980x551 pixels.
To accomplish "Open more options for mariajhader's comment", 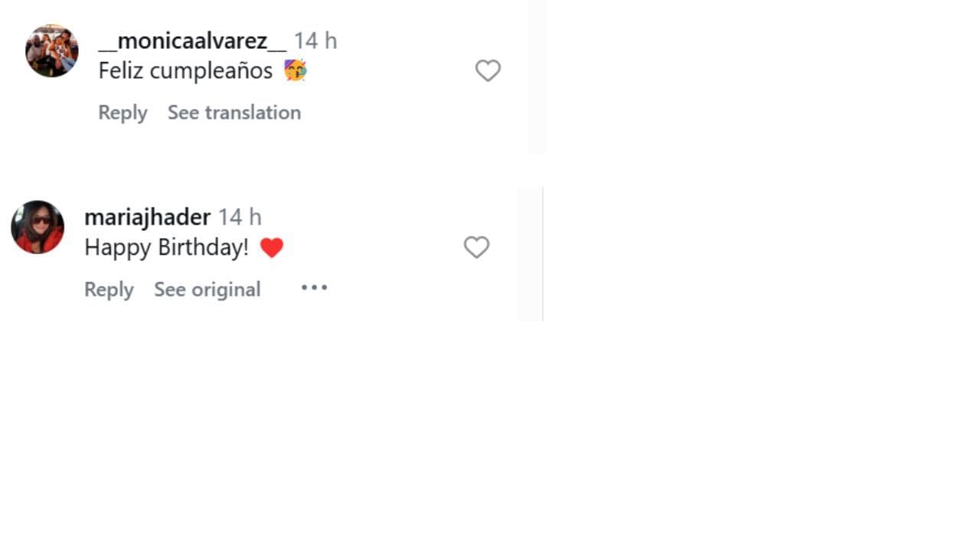I will coord(314,288).
